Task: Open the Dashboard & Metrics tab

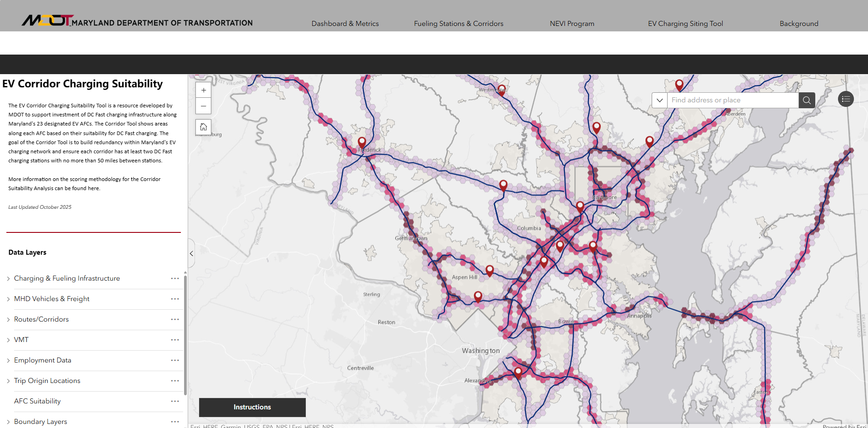Action: point(345,24)
